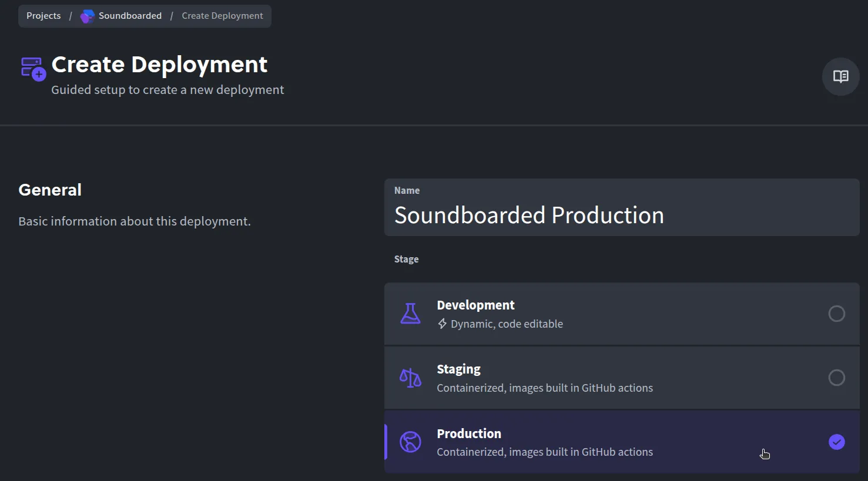The width and height of the screenshot is (868, 481).
Task: Open the Projects breadcrumb link
Action: tap(43, 16)
